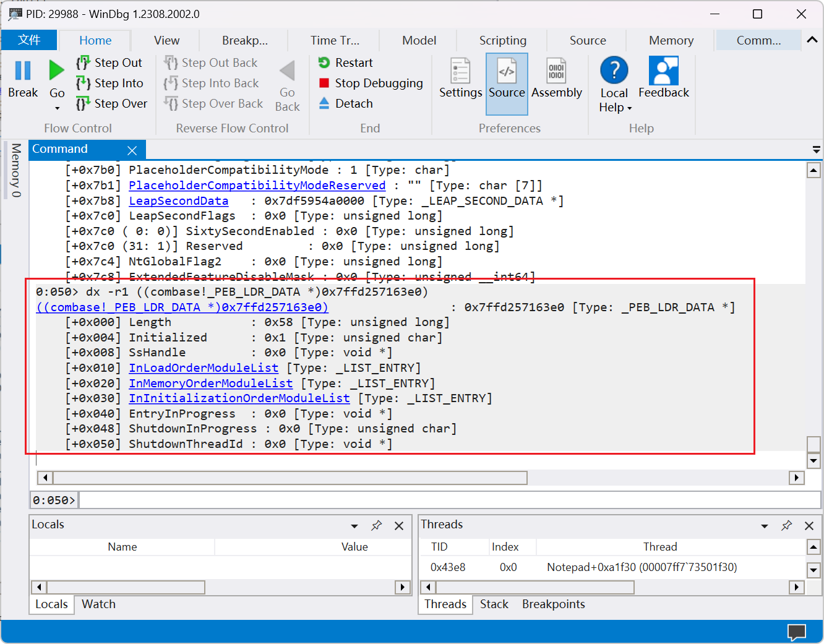Pin the Threads panel
This screenshot has width=824, height=644.
[786, 525]
